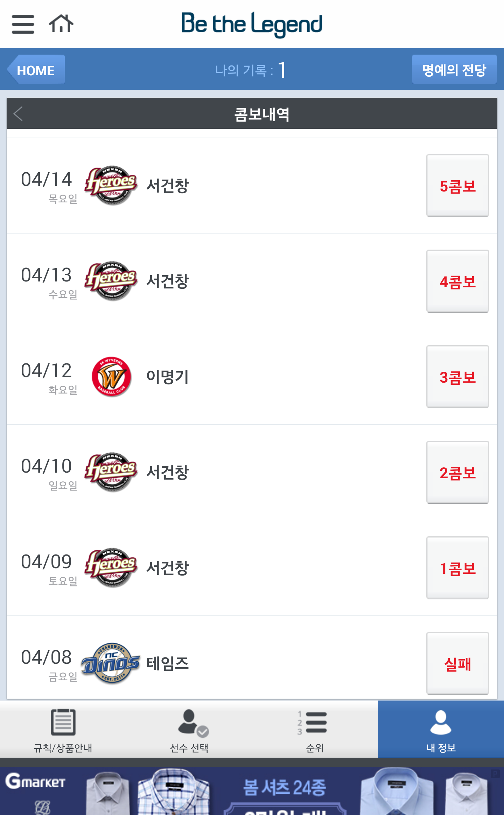
Task: Go back with the combo history arrow
Action: tap(18, 114)
